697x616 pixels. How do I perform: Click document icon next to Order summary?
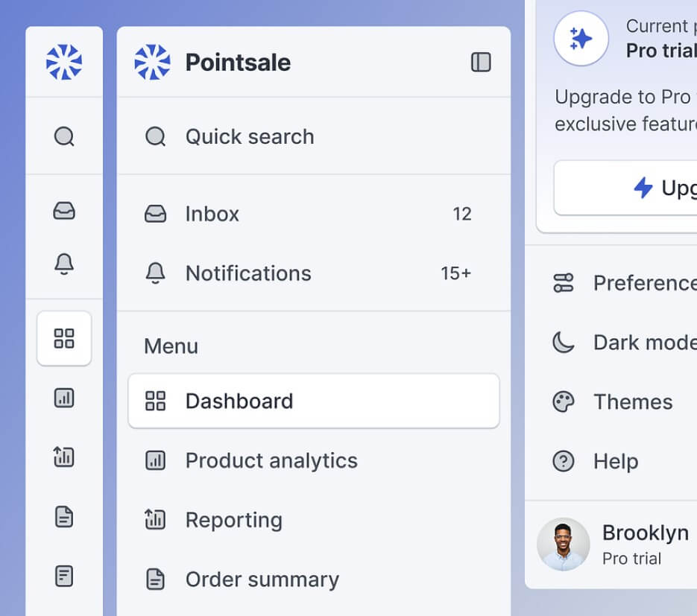(156, 580)
